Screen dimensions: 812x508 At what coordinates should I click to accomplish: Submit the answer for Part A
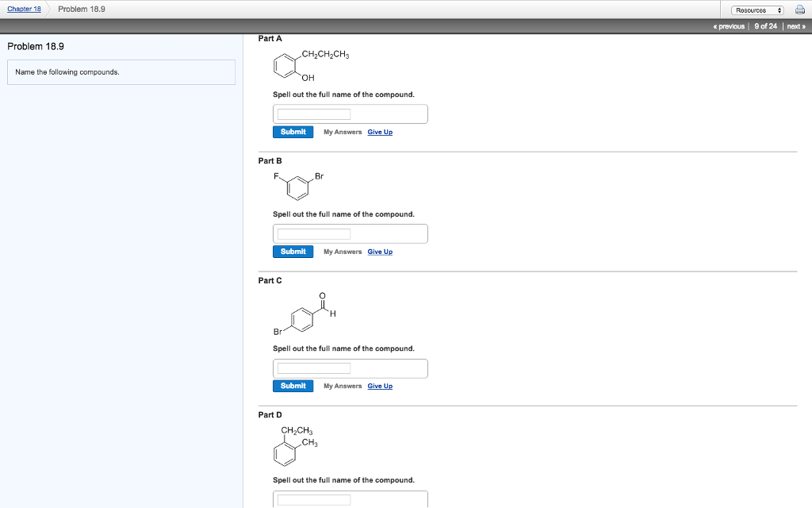point(293,132)
